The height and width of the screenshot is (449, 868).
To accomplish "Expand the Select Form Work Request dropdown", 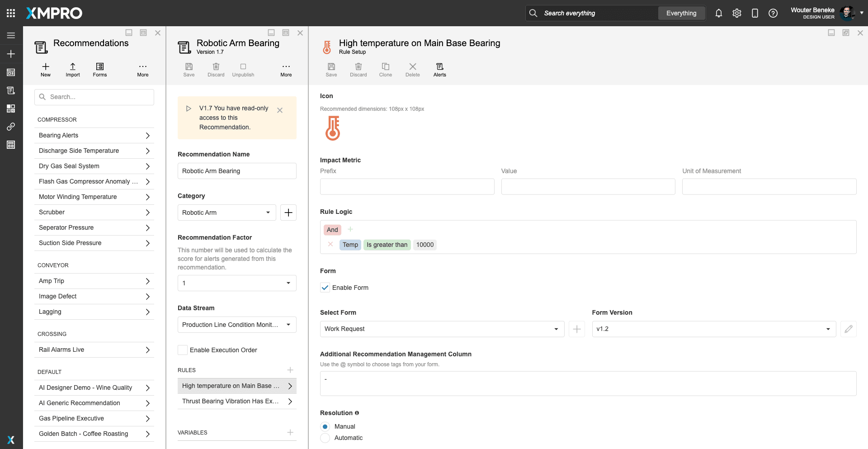I will pos(442,329).
